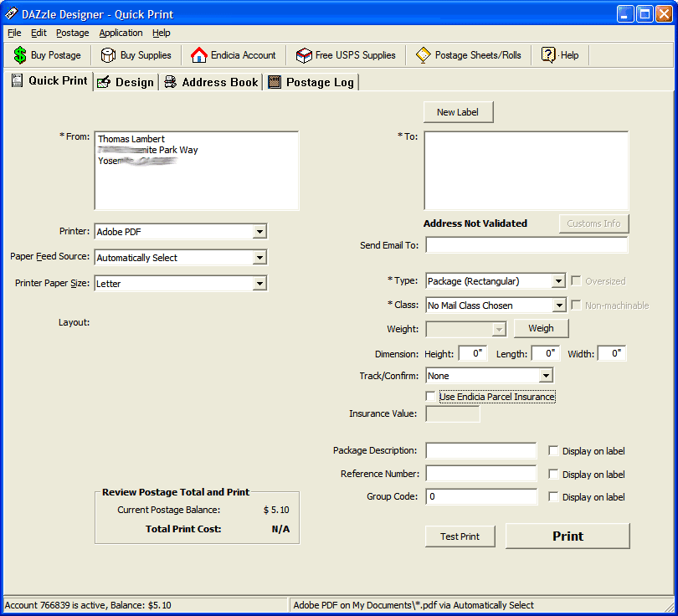Viewport: 678px width, 616px height.
Task: Open the Application menu
Action: pos(121,33)
